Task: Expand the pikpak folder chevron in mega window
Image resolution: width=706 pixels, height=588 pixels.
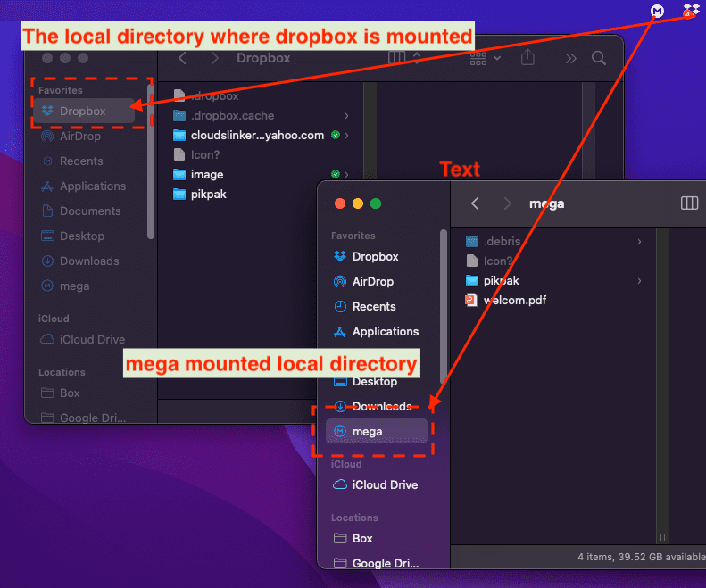Action: click(639, 281)
